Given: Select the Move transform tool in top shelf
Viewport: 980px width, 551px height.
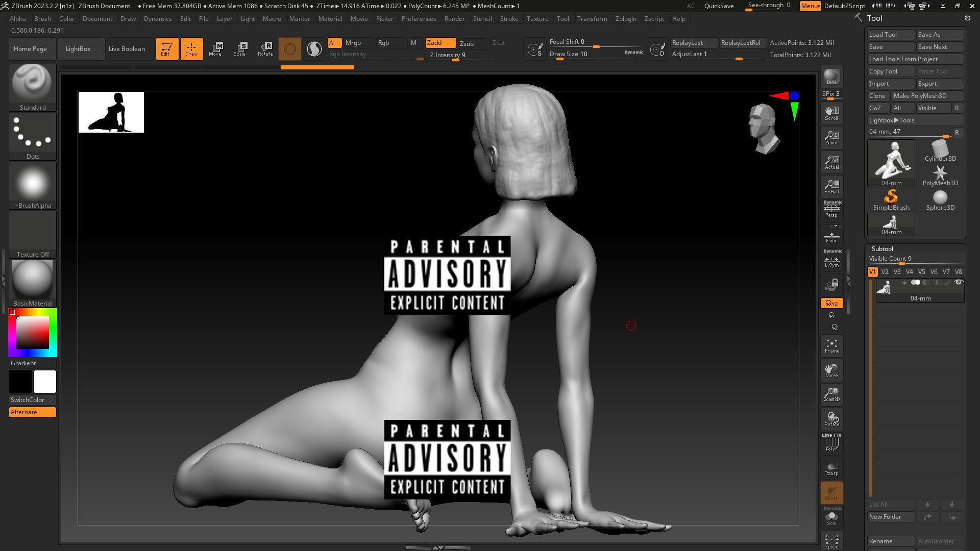Looking at the screenshot, I should click(x=215, y=49).
